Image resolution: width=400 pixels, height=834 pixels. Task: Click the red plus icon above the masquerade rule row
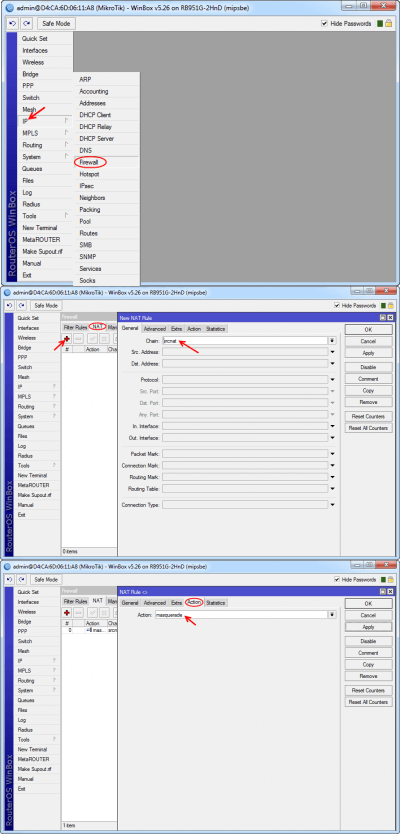67,613
